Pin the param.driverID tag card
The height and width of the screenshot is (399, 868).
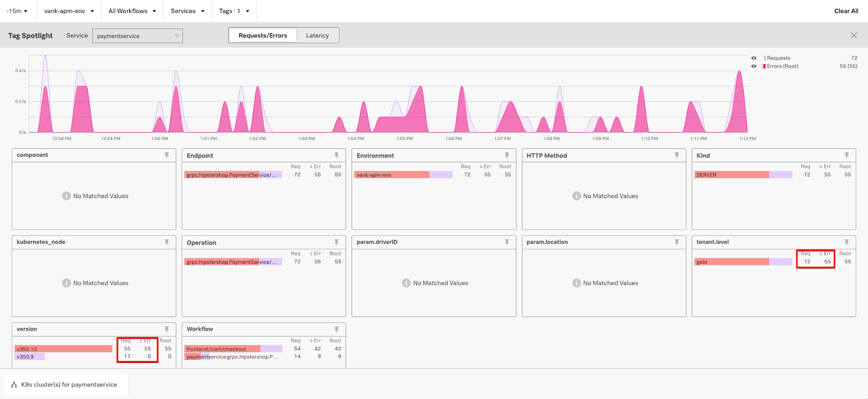tap(507, 242)
